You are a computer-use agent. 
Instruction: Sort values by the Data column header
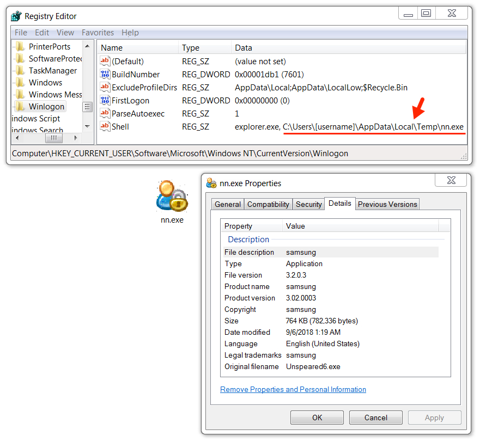tap(349, 48)
